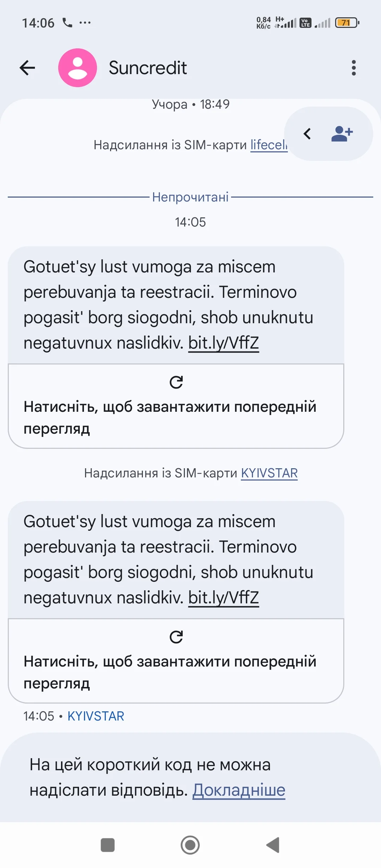Open bit.ly link in second message

(x=224, y=598)
